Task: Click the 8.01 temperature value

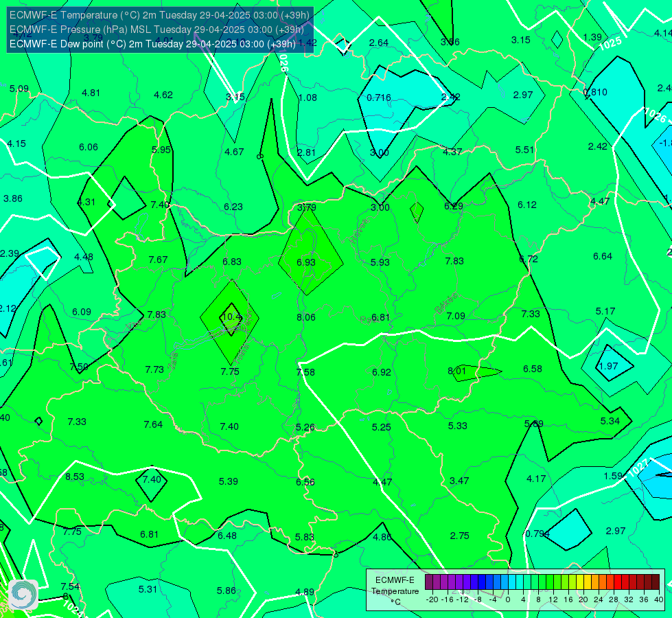Action: coord(456,371)
